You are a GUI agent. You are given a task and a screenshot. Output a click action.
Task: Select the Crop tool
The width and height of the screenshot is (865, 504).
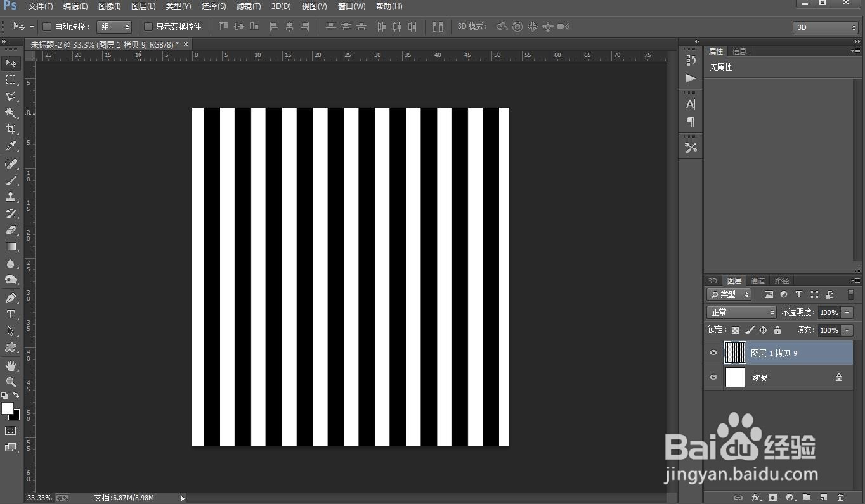pyautogui.click(x=11, y=129)
